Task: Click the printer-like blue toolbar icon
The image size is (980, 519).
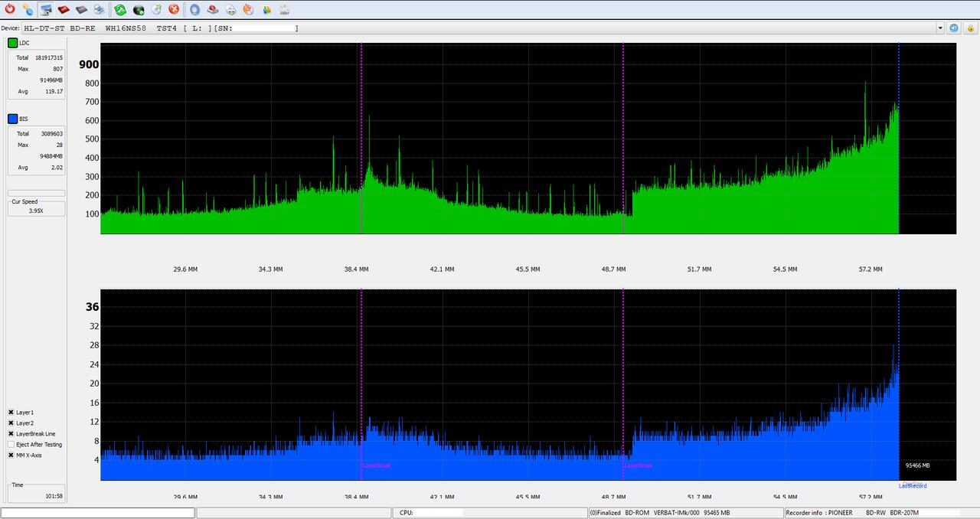Action: (x=99, y=10)
